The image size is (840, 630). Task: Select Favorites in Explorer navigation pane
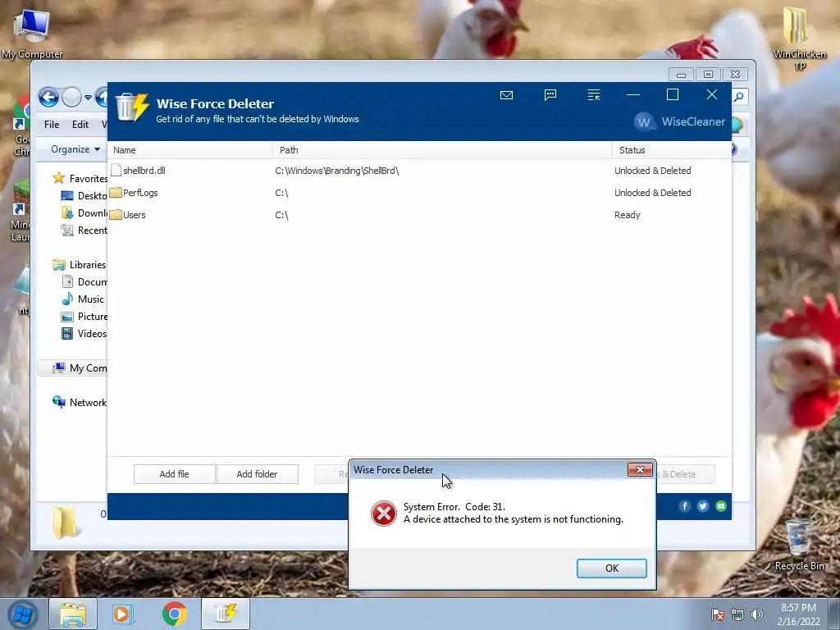click(80, 178)
